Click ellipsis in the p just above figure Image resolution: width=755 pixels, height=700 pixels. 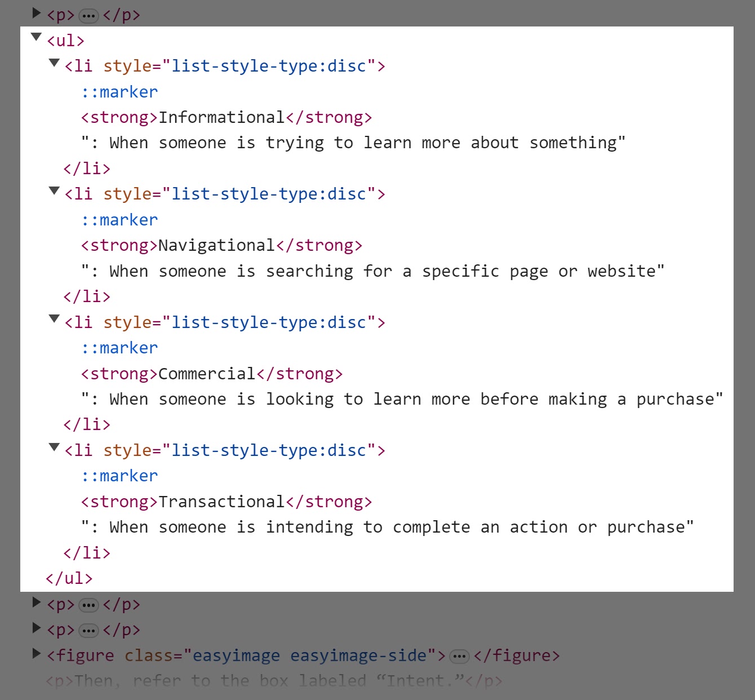pyautogui.click(x=88, y=631)
